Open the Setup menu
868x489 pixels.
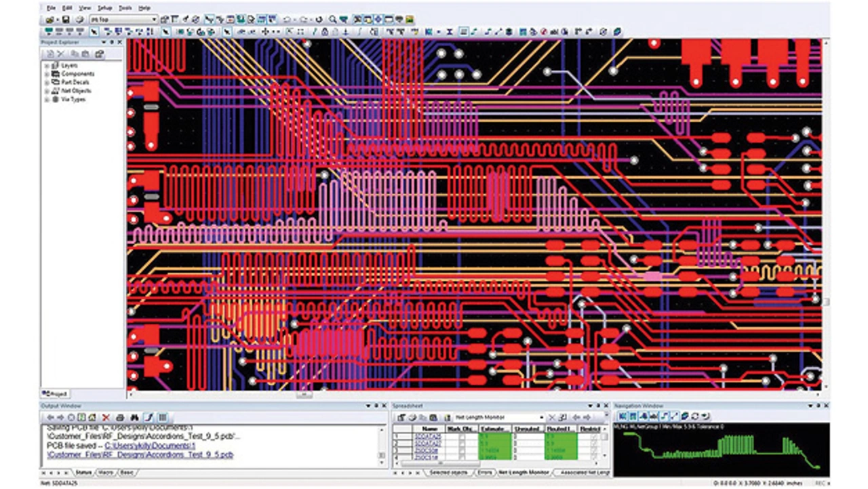(x=104, y=7)
